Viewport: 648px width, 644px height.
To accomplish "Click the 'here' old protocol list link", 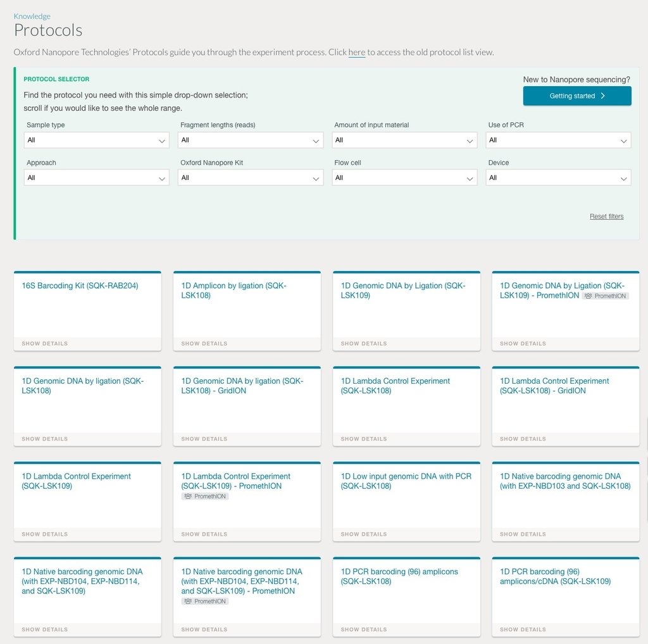I will [x=357, y=53].
